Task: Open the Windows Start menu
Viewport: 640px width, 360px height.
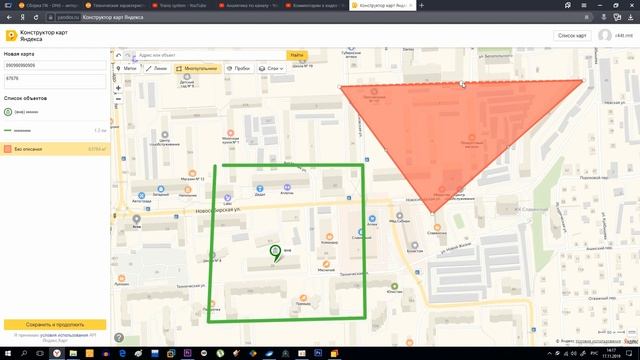Action: point(8,353)
